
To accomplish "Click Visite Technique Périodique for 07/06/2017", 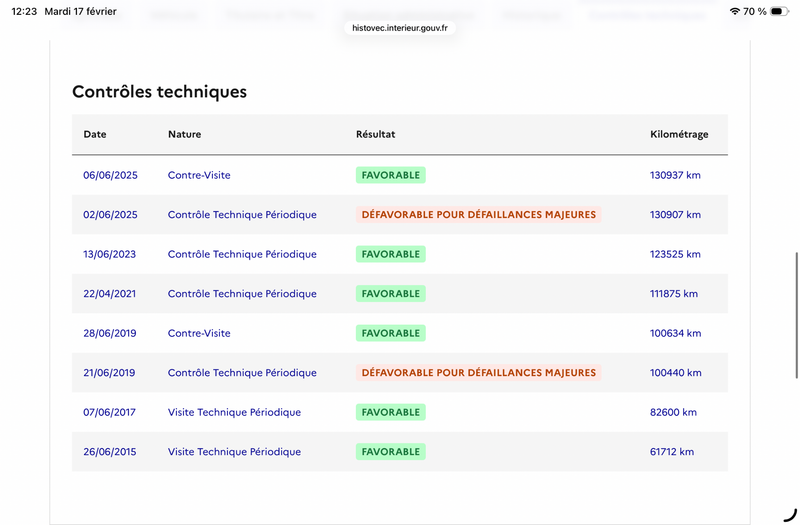I will pyautogui.click(x=234, y=412).
